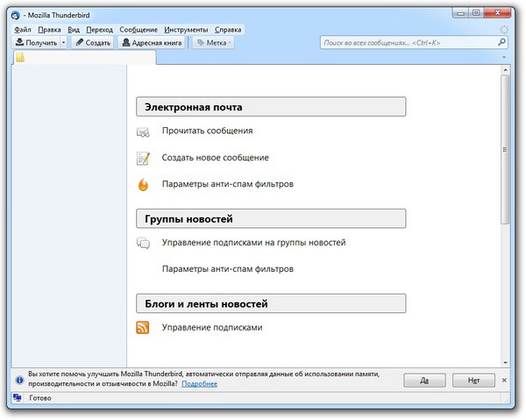Click the flame icon for anti-spam filters
This screenshot has width=526, height=420.
143,185
